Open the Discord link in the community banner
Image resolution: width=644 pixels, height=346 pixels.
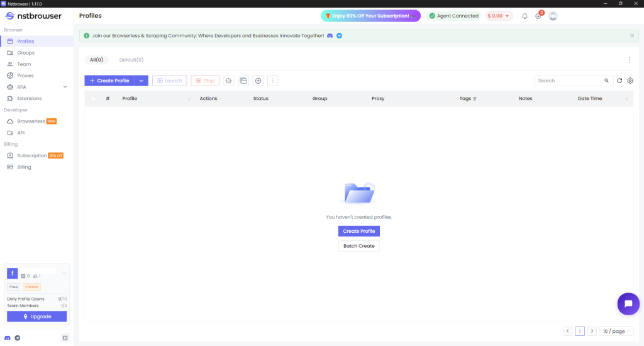pyautogui.click(x=330, y=36)
